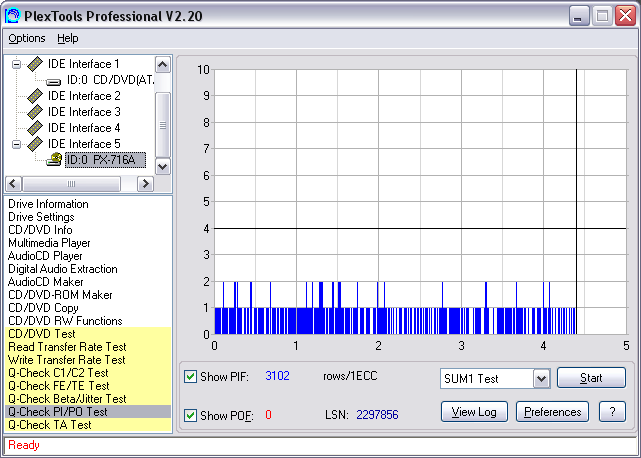The width and height of the screenshot is (641, 458).
Task: Open the Options menu
Action: pyautogui.click(x=27, y=38)
